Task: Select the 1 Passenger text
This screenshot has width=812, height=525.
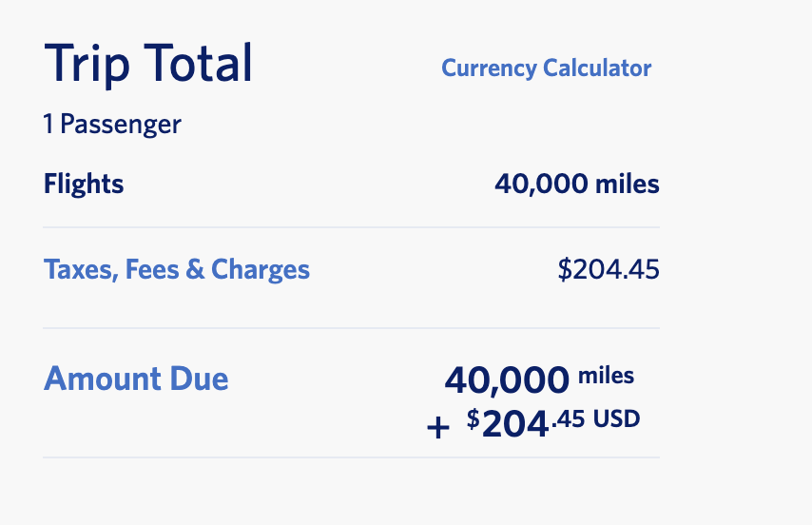Action: (112, 125)
